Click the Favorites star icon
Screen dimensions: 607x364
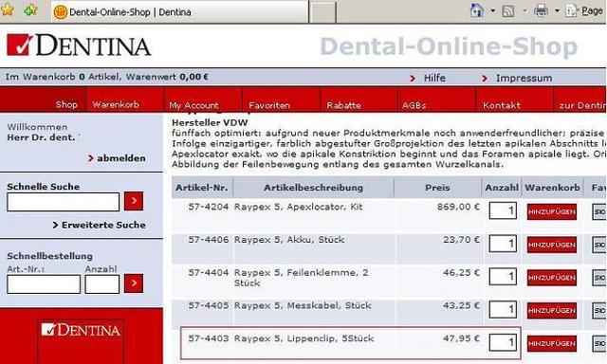click(8, 9)
